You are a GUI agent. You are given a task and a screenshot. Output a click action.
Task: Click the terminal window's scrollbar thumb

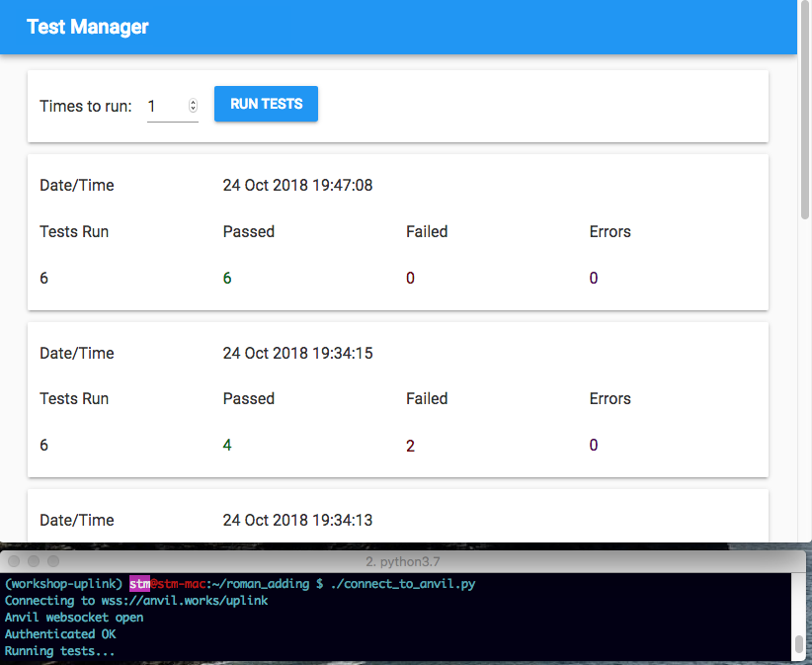798,644
